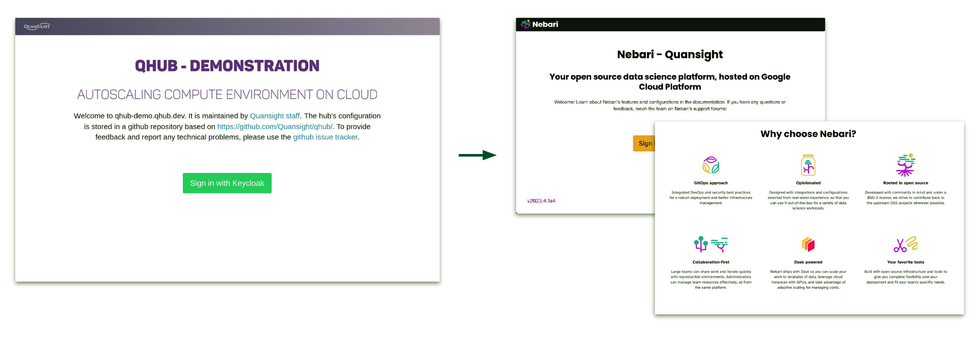Click the Built with open source infrastructure description

pyautogui.click(x=906, y=277)
